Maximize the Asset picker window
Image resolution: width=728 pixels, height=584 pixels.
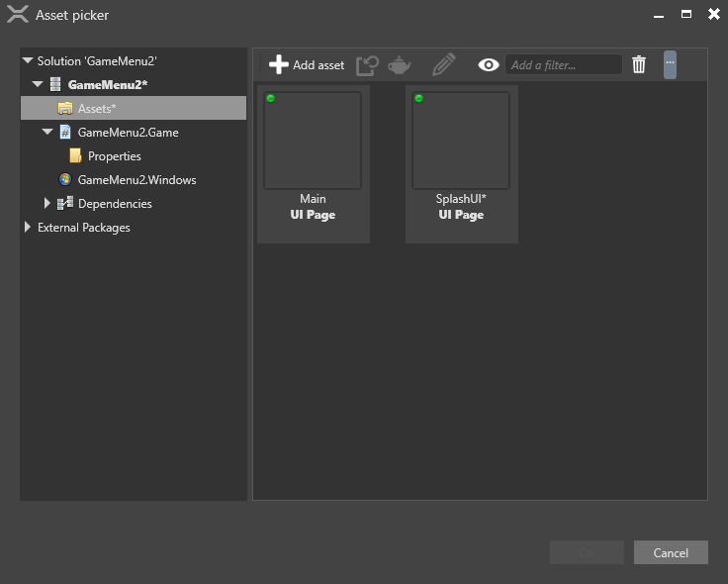[686, 15]
